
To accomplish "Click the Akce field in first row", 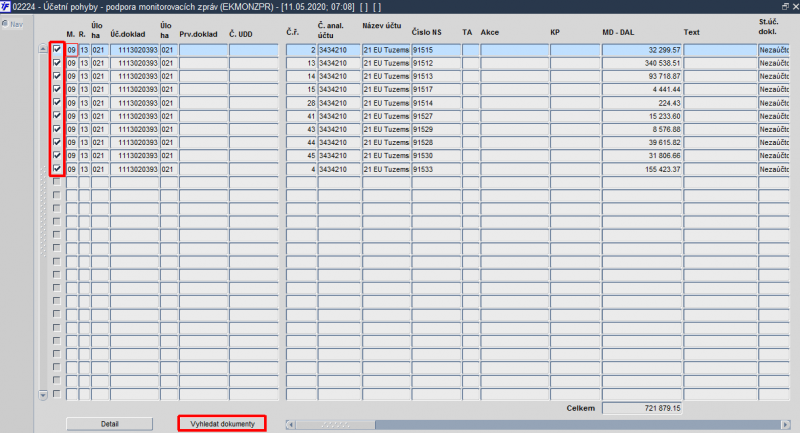I will click(514, 50).
